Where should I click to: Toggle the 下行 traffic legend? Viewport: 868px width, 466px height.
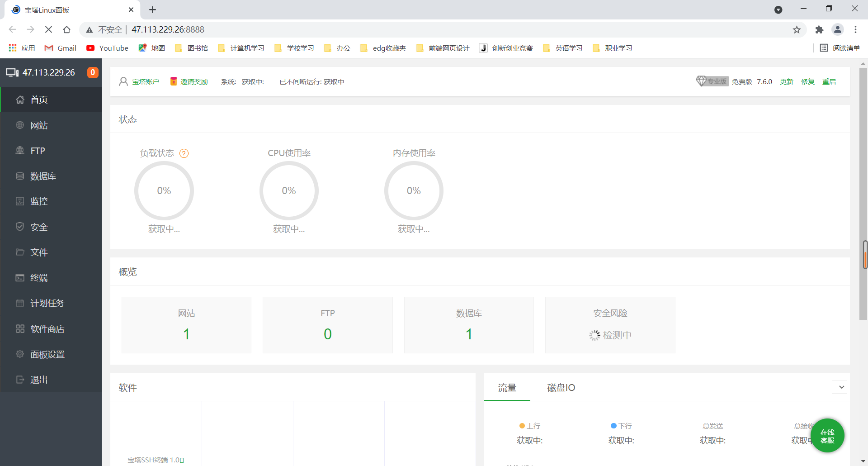coord(621,425)
